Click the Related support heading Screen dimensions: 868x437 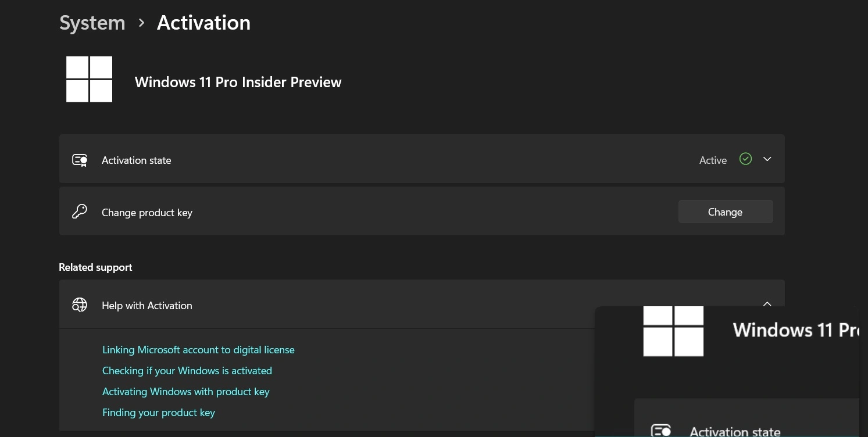(95, 267)
